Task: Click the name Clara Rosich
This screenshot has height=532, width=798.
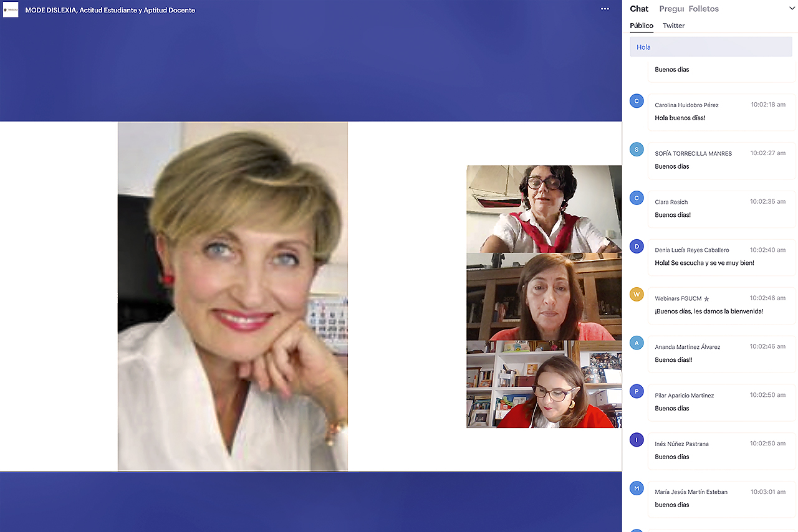Action: click(671, 202)
